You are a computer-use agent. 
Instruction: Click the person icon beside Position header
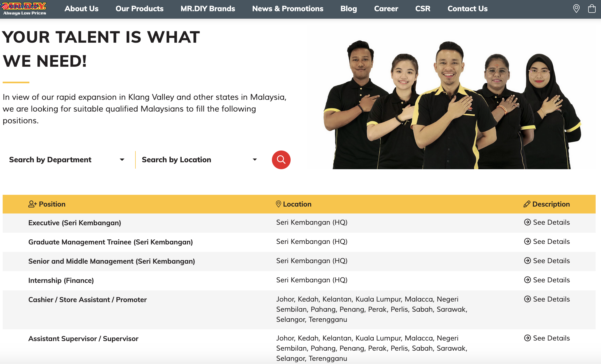[x=32, y=204]
